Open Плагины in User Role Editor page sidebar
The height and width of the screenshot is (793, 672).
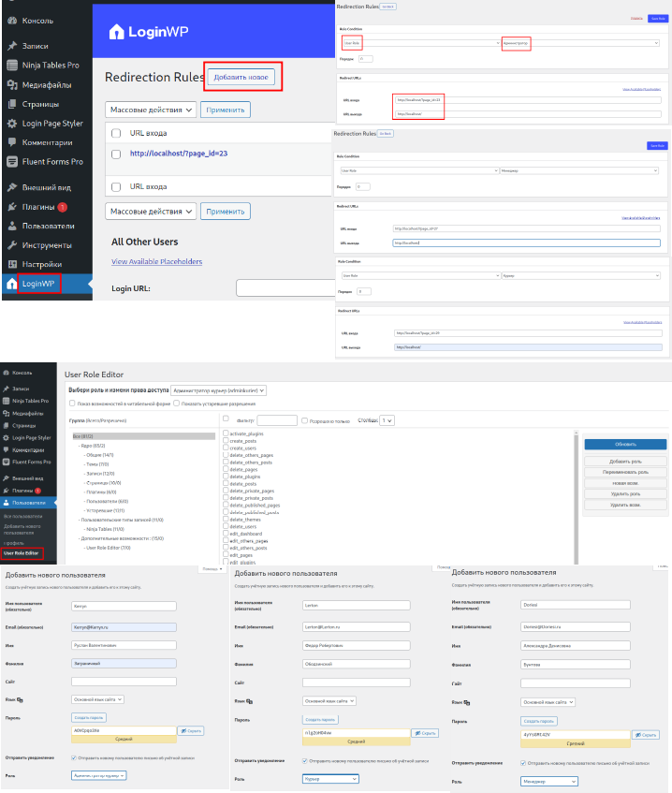(x=22, y=491)
